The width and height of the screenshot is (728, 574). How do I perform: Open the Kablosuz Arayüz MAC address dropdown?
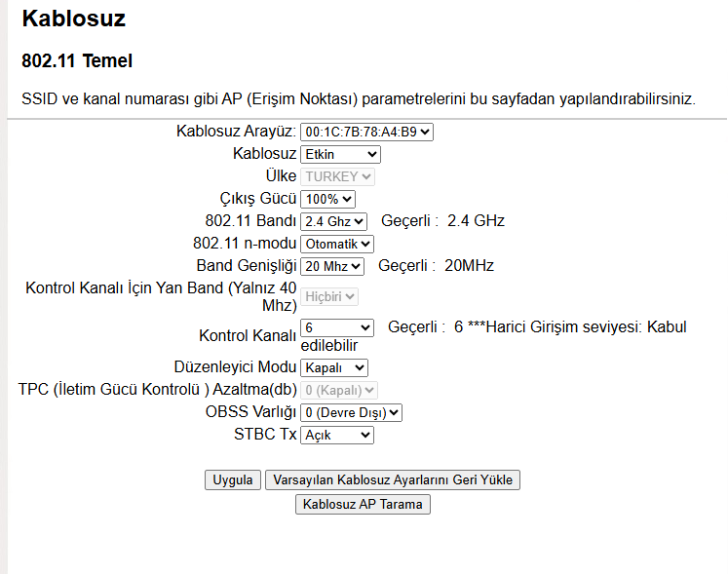(366, 132)
